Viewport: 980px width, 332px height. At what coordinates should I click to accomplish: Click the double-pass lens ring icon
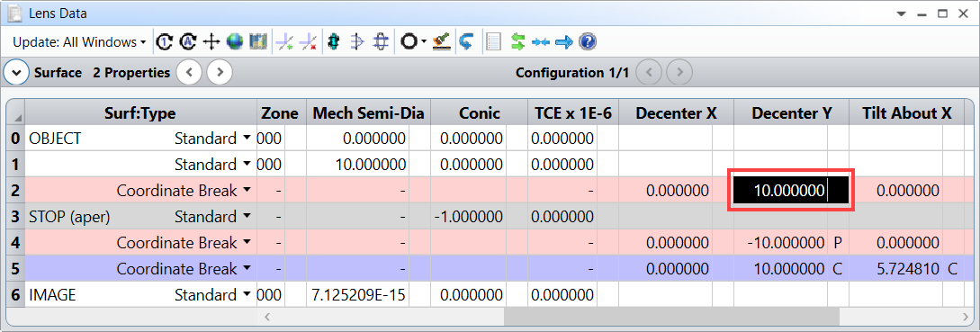(x=381, y=42)
